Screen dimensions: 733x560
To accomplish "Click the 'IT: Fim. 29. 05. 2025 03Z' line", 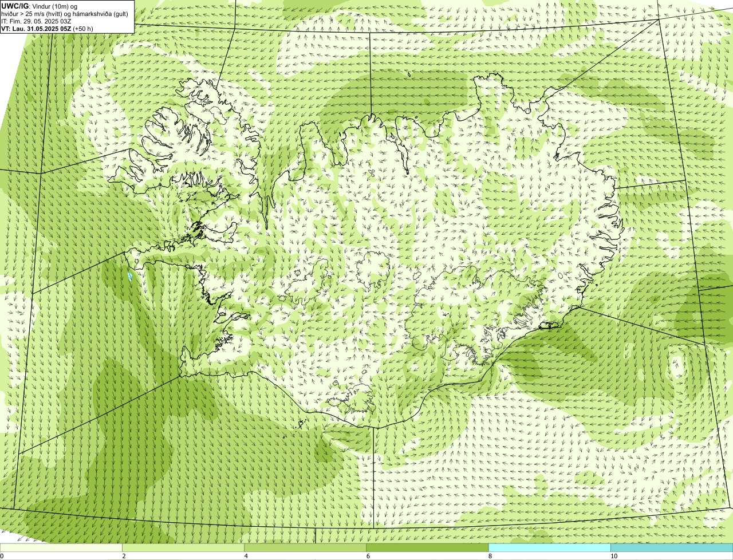I will 36,21.
